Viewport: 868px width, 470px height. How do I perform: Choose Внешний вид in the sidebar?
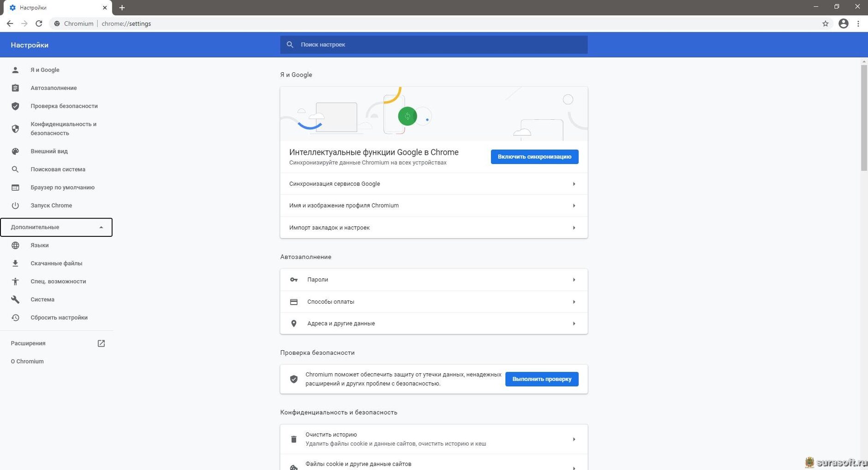49,151
